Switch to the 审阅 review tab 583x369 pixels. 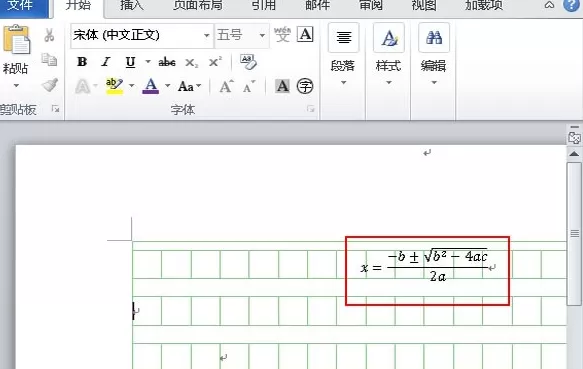[371, 6]
